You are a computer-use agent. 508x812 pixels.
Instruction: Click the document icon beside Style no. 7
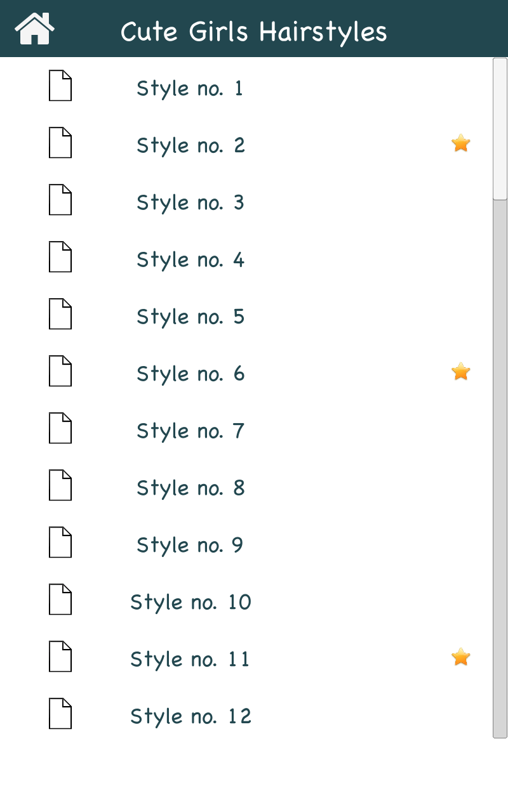60,428
